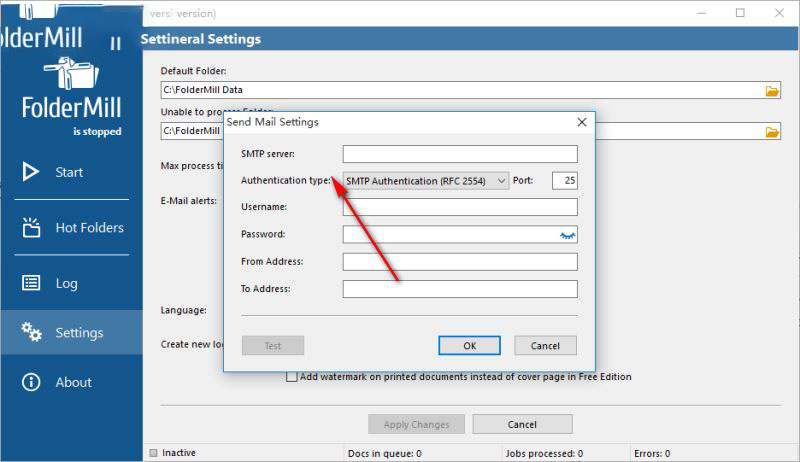Open the Start section
Viewport: 800px width, 462px height.
click(x=71, y=172)
